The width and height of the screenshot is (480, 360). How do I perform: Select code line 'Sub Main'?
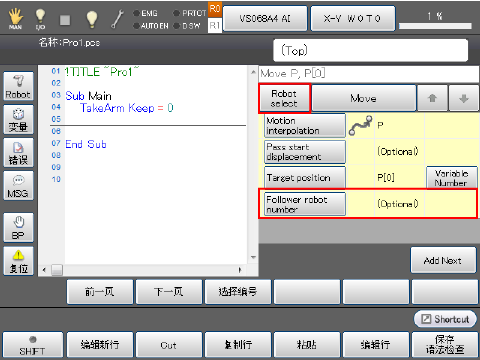(88, 96)
